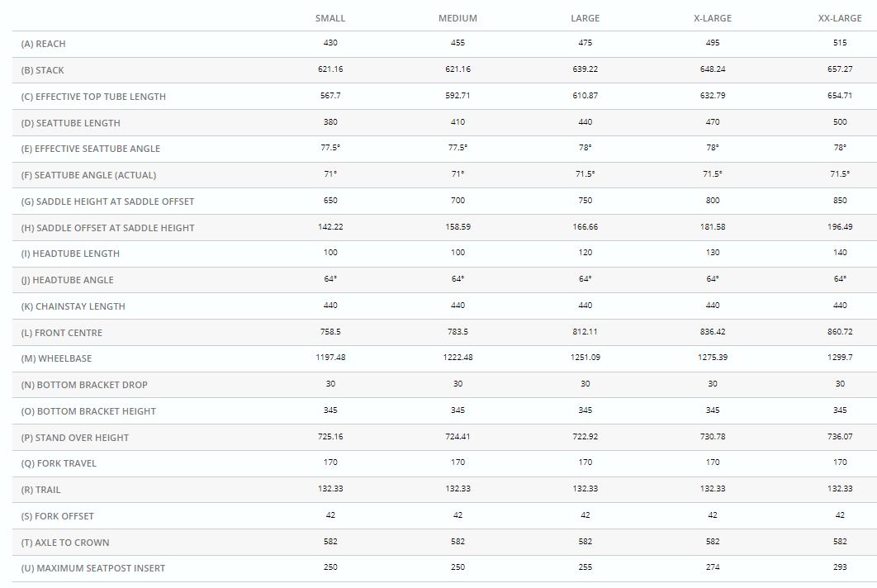Click the (A) REACH row label
This screenshot has width=877, height=588.
click(43, 44)
